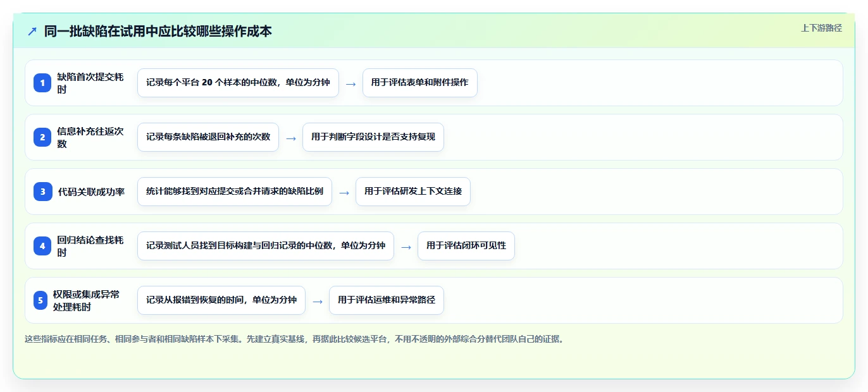Screen dimensions: 868x392
Task: Click the box 用于评估表单和附件操作
Action: (x=419, y=83)
